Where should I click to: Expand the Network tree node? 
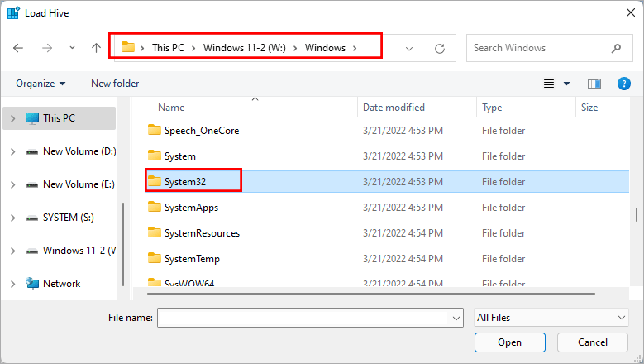point(12,284)
